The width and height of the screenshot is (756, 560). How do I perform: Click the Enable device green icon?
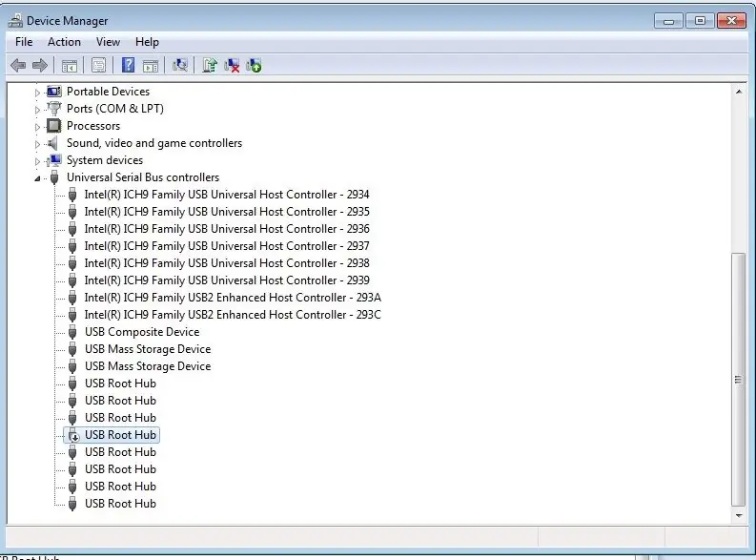pos(255,65)
